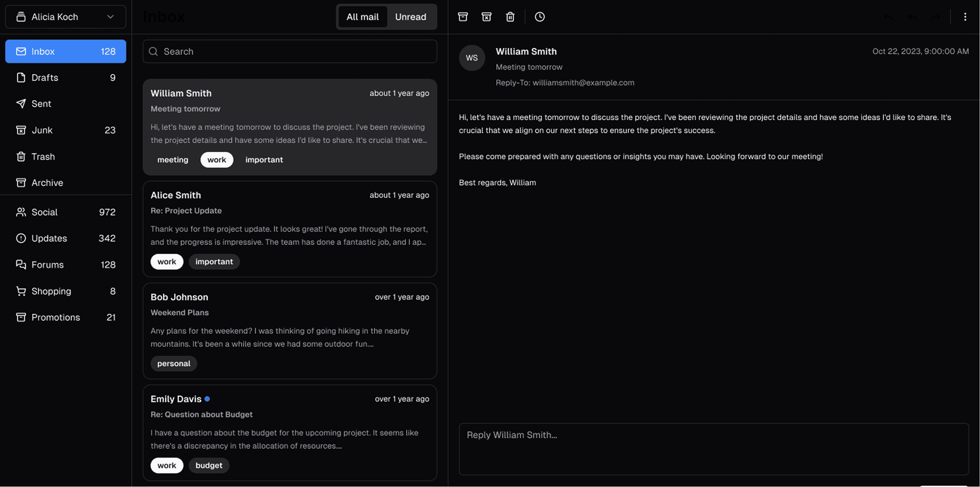Click the Shopping cart icon
Screen dimensions: 980x487
click(x=21, y=291)
